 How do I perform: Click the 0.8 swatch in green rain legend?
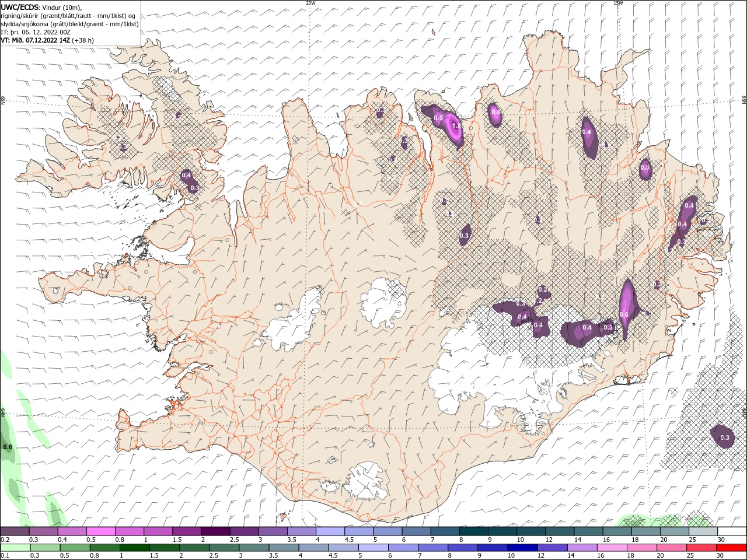coord(105,548)
